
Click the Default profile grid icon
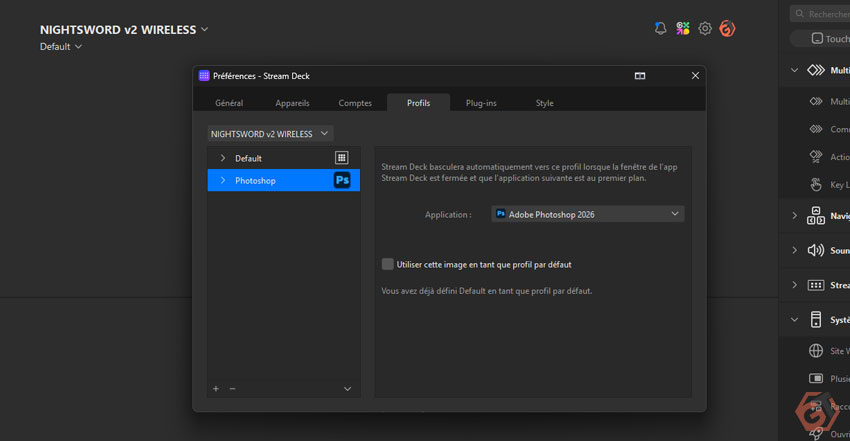[x=342, y=158]
